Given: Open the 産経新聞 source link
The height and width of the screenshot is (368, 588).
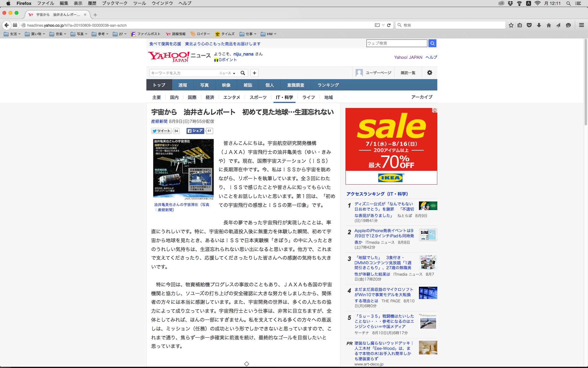Looking at the screenshot, I should point(159,121).
